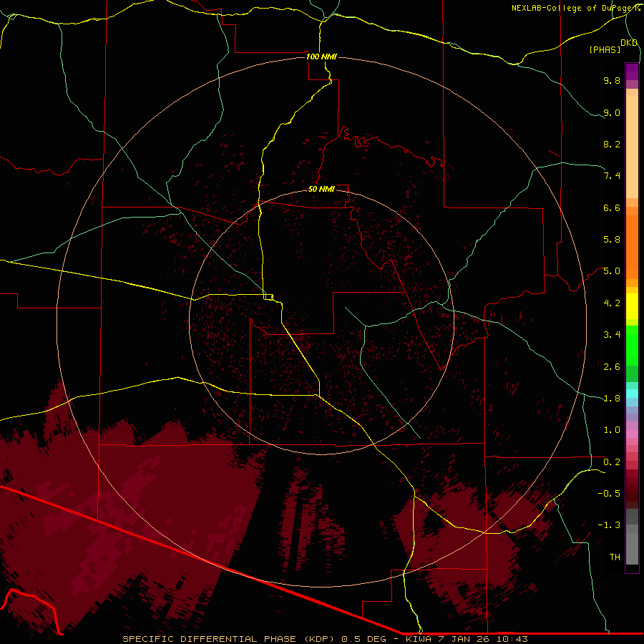Click the 0.5 DEG elevation text

pos(364,639)
